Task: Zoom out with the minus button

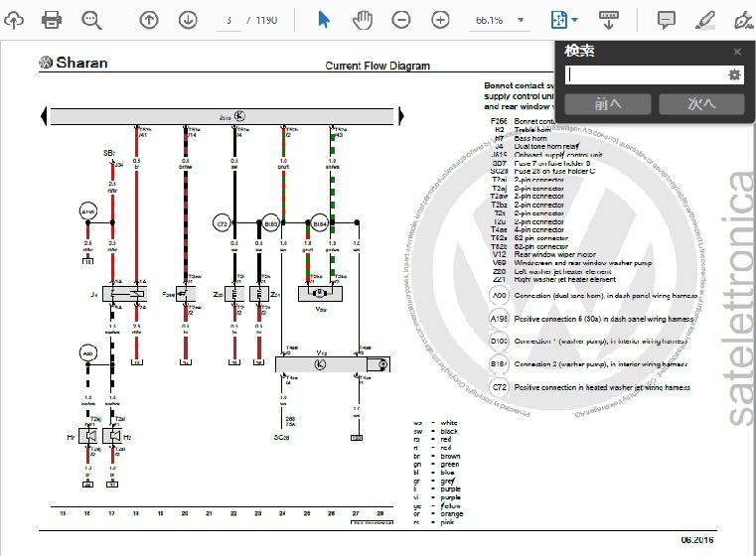Action: point(401,20)
